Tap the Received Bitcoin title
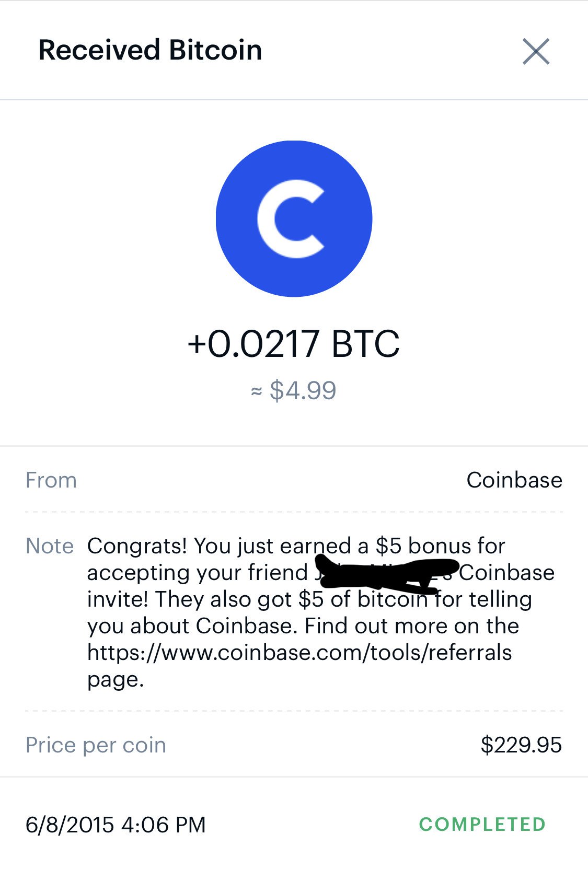Viewport: 588px width, 869px height. pos(151,50)
